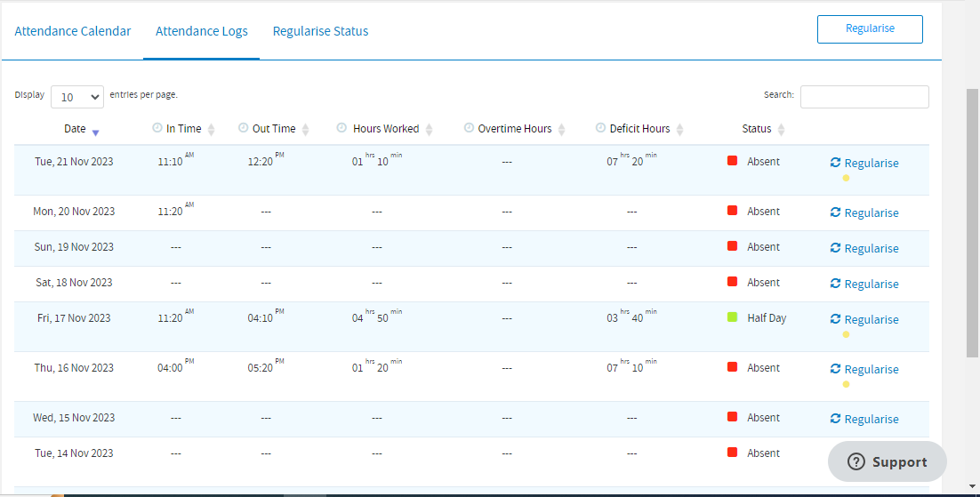Sort by Status column arrows
The height and width of the screenshot is (497, 980).
pos(781,130)
